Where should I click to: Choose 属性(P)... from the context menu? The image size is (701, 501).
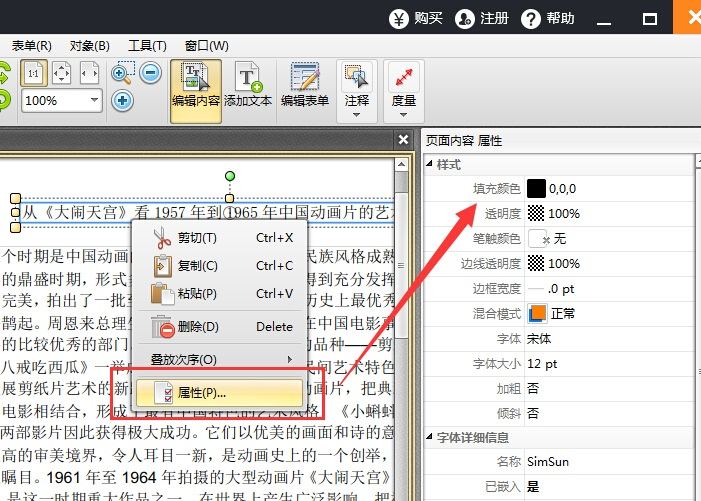click(x=220, y=393)
